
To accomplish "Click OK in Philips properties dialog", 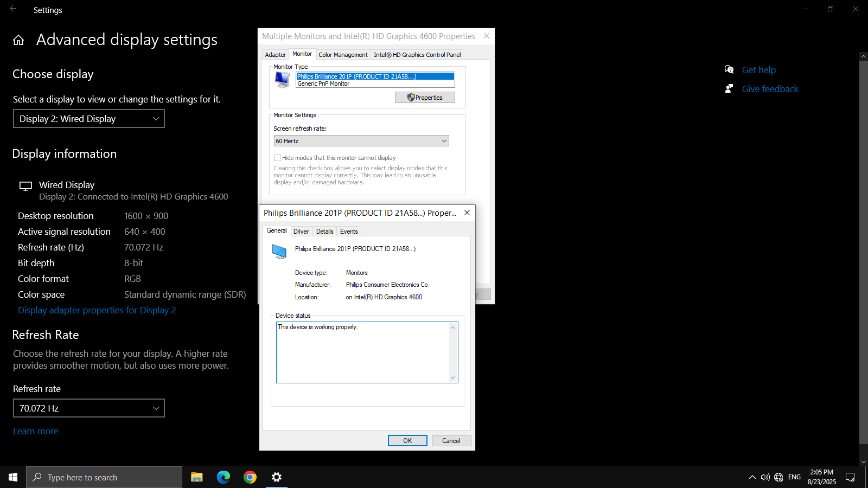I will pyautogui.click(x=407, y=441).
